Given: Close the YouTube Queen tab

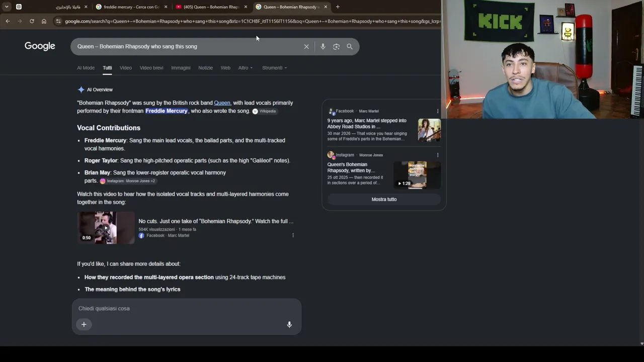Looking at the screenshot, I should click(246, 7).
